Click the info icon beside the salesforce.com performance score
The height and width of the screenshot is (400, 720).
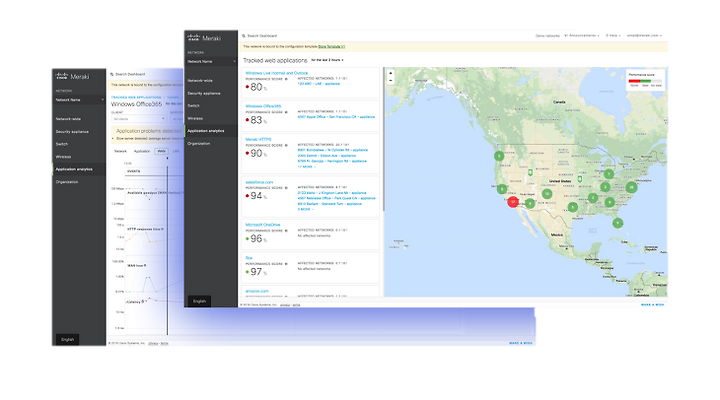(286, 188)
